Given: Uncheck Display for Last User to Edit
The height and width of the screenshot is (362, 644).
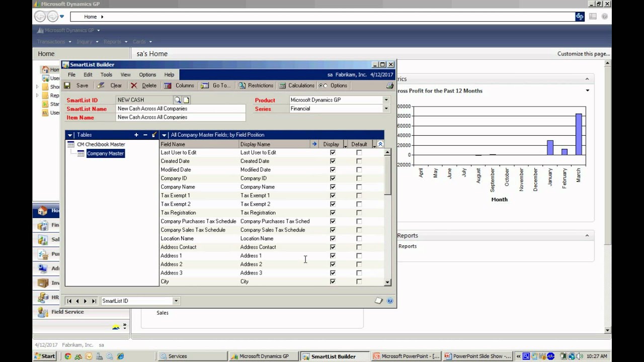Looking at the screenshot, I should 333,152.
